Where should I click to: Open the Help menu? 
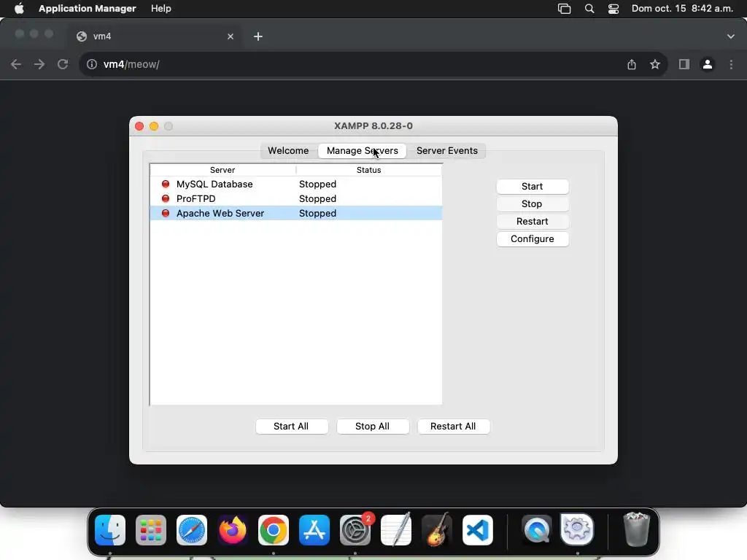(x=161, y=9)
